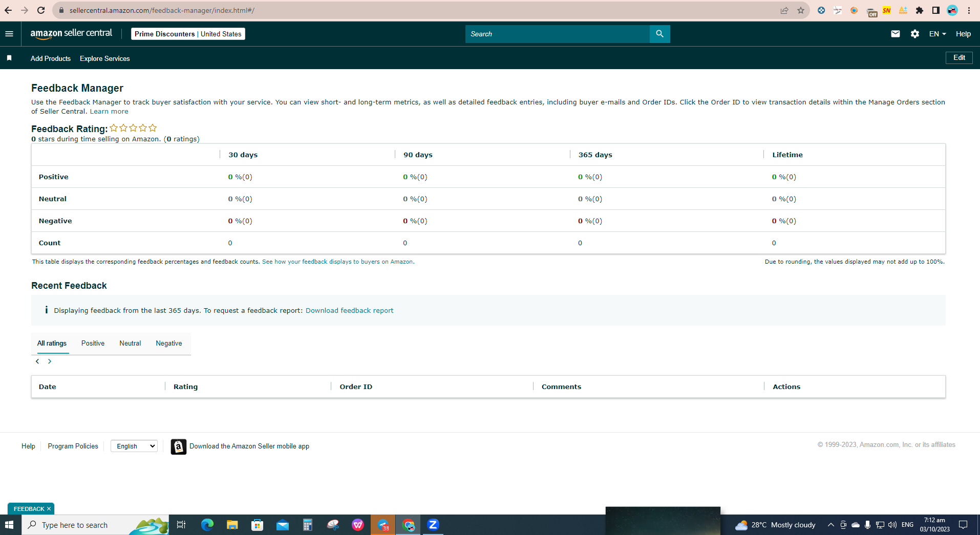The width and height of the screenshot is (980, 535).
Task: Open the weather widget showing 28°C
Action: pyautogui.click(x=775, y=525)
